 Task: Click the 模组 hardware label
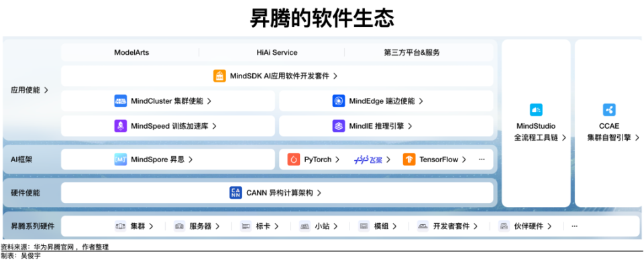(x=381, y=226)
